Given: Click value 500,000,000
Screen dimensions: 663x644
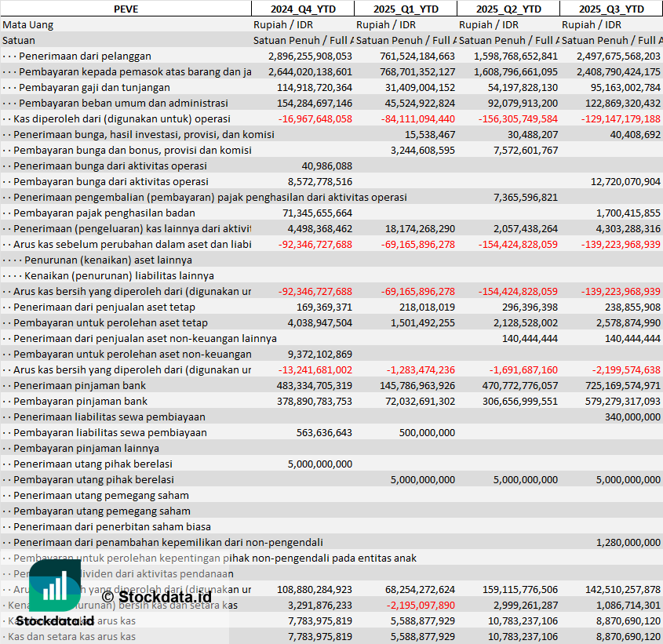Looking at the screenshot, I should (427, 432).
